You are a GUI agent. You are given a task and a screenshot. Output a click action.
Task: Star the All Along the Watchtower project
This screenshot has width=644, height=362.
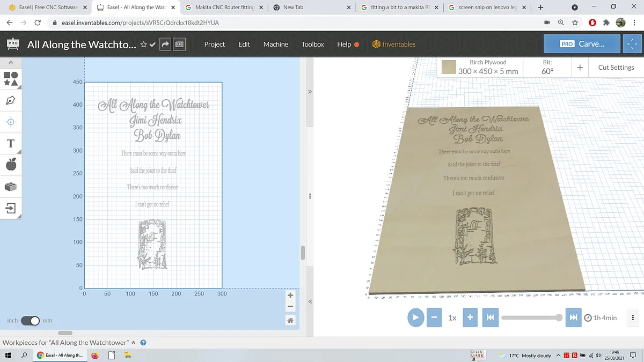pyautogui.click(x=143, y=45)
